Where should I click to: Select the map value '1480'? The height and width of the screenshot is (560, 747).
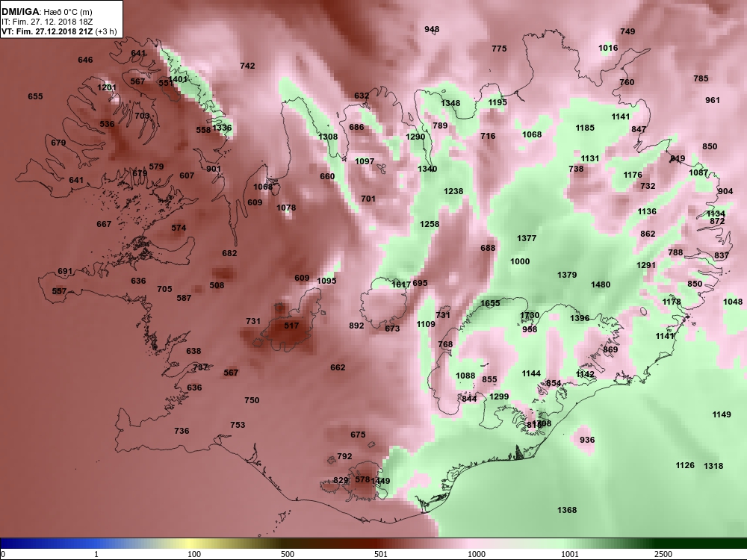tap(601, 284)
